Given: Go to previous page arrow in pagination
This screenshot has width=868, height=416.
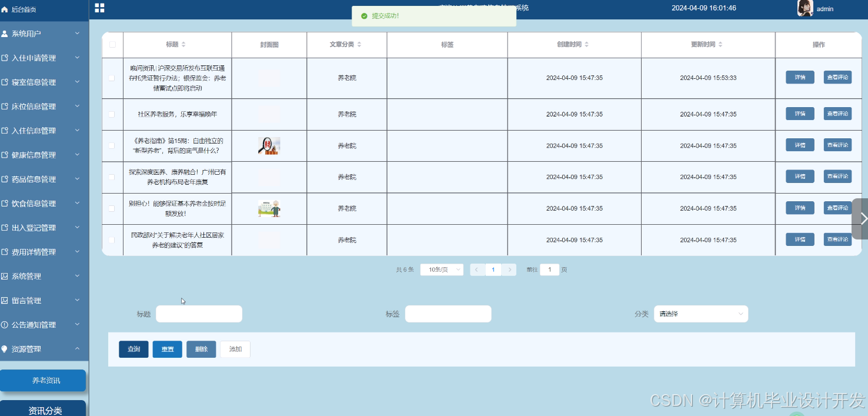Looking at the screenshot, I should (477, 269).
